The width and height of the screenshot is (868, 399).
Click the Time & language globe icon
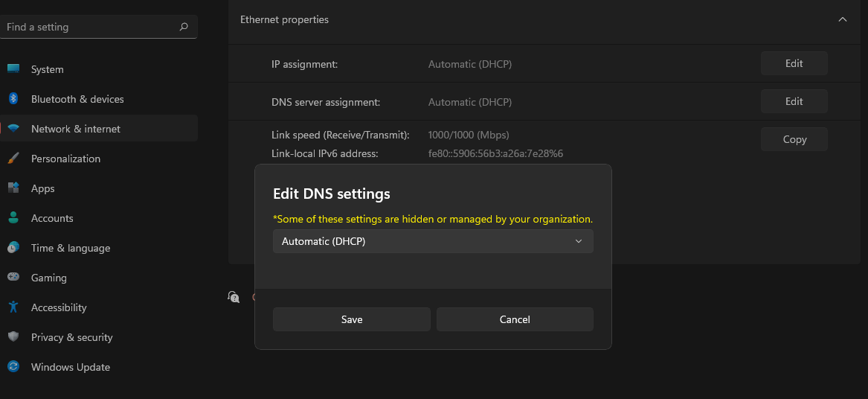13,248
